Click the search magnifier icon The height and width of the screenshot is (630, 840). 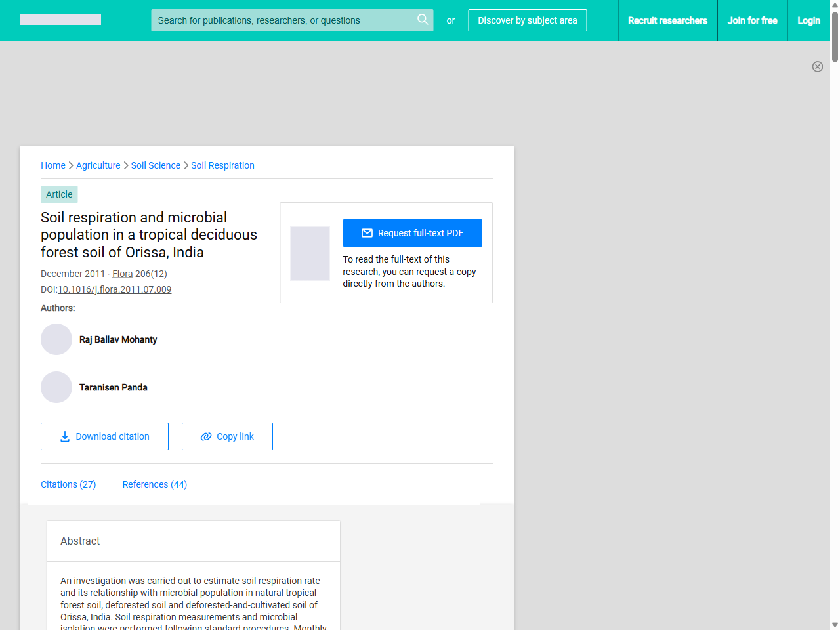click(423, 20)
